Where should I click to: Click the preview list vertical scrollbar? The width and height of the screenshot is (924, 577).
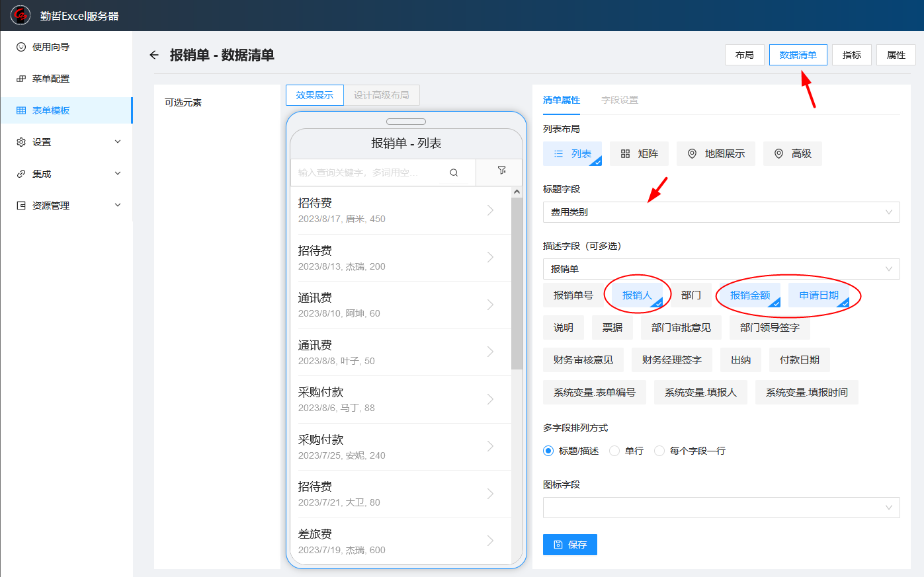pyautogui.click(x=517, y=284)
